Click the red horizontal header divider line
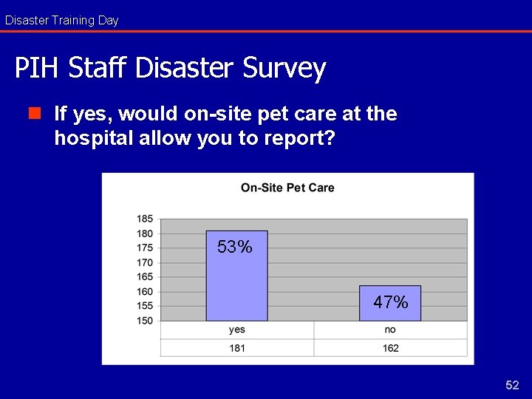The width and height of the screenshot is (532, 399). pos(266,32)
